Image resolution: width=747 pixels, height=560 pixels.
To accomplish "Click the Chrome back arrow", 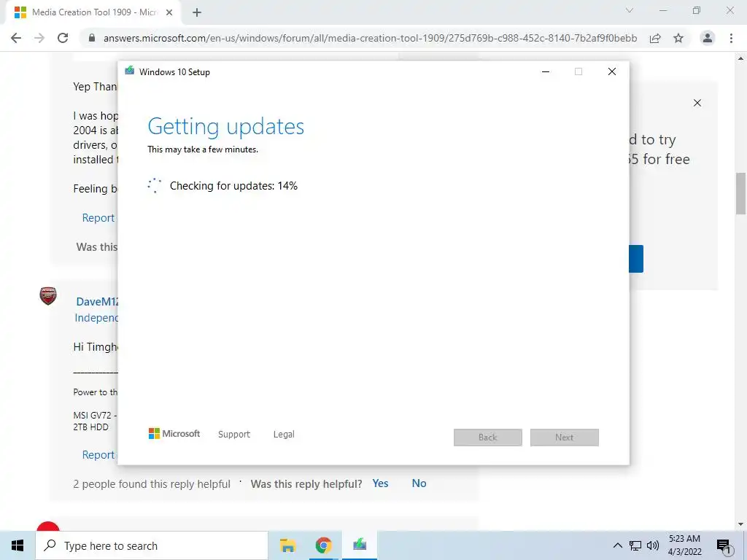I will coord(16,38).
